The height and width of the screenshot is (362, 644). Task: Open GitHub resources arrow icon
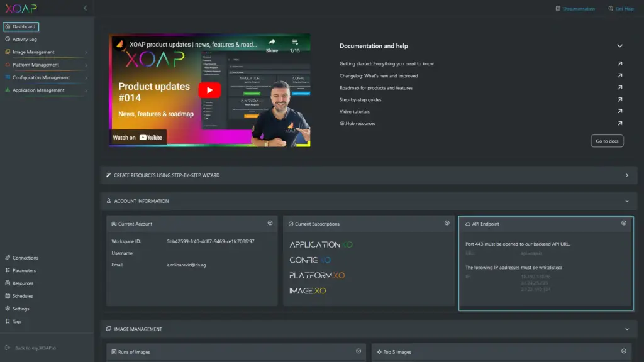(619, 123)
